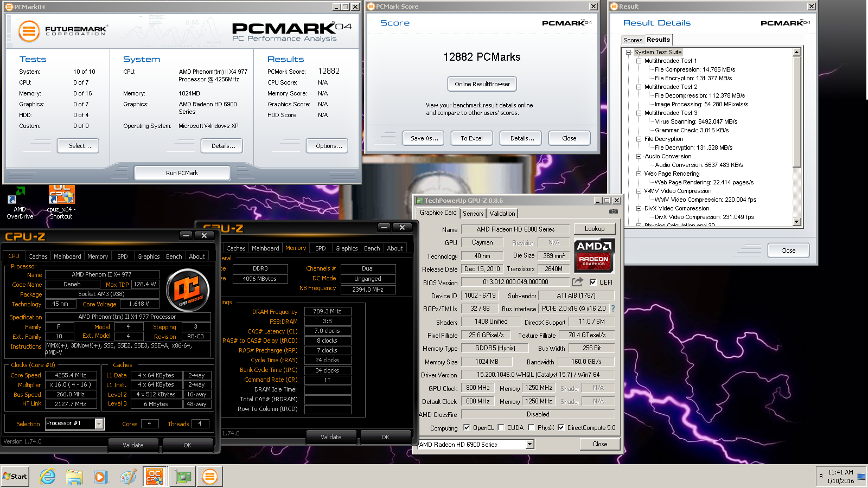Show hidden system tray icons
The image size is (868, 488).
click(821, 477)
